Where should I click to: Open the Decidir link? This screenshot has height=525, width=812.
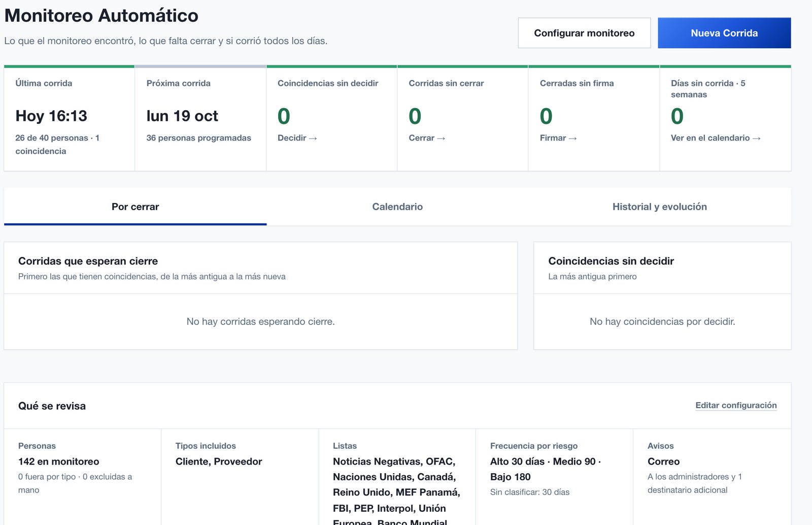click(x=297, y=138)
